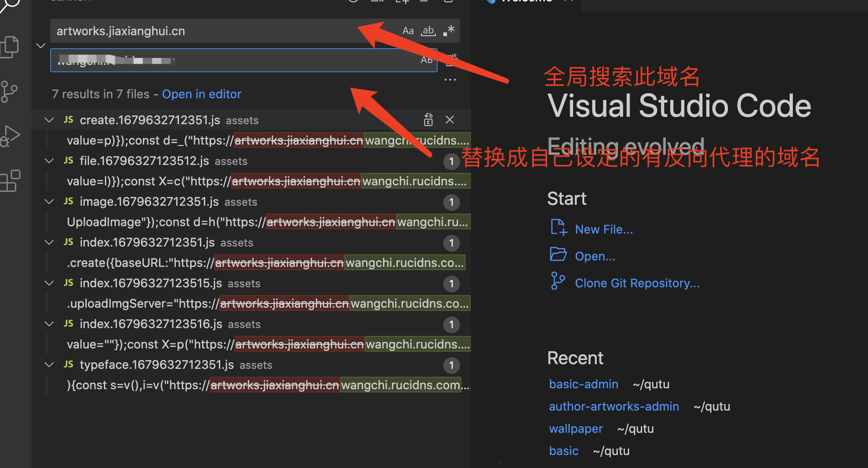Open recent project basic-admin
The image size is (868, 468).
pos(583,384)
